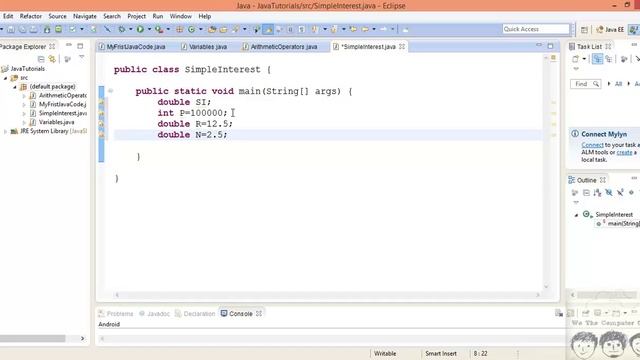The height and width of the screenshot is (360, 640).
Task: Click the New Java Class green C icon
Action: coord(191,29)
